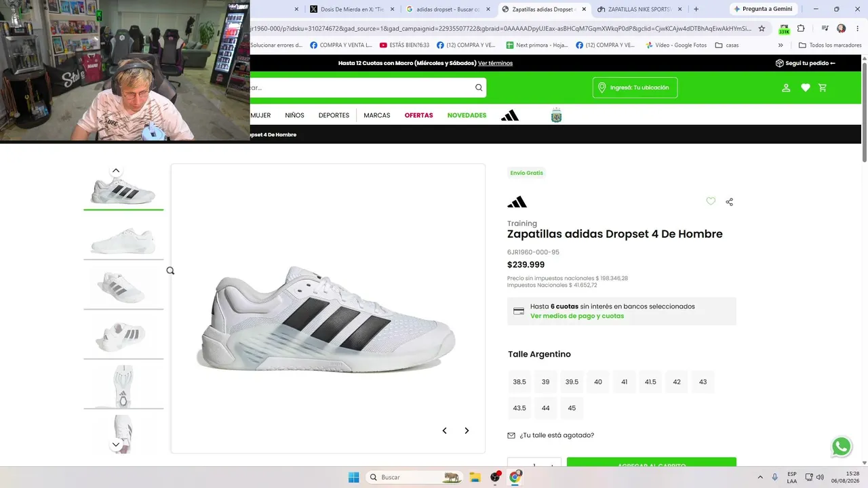Select the shoe sole thumbnail
868x488 pixels.
pos(123,386)
